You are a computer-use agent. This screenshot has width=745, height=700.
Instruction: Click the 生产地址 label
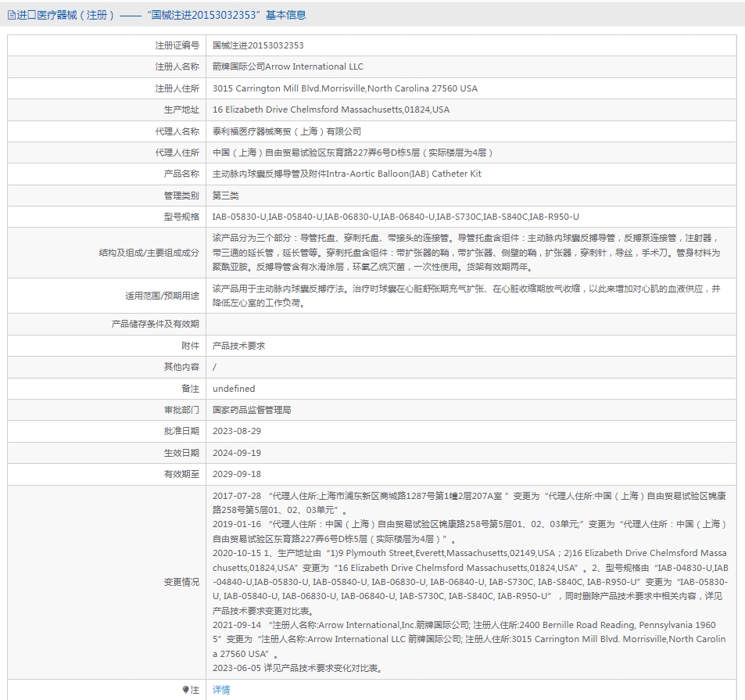pyautogui.click(x=181, y=109)
